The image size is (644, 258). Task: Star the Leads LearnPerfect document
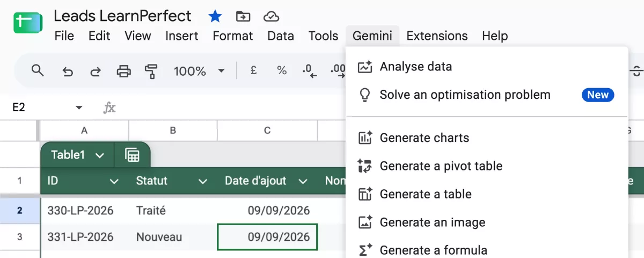(215, 17)
